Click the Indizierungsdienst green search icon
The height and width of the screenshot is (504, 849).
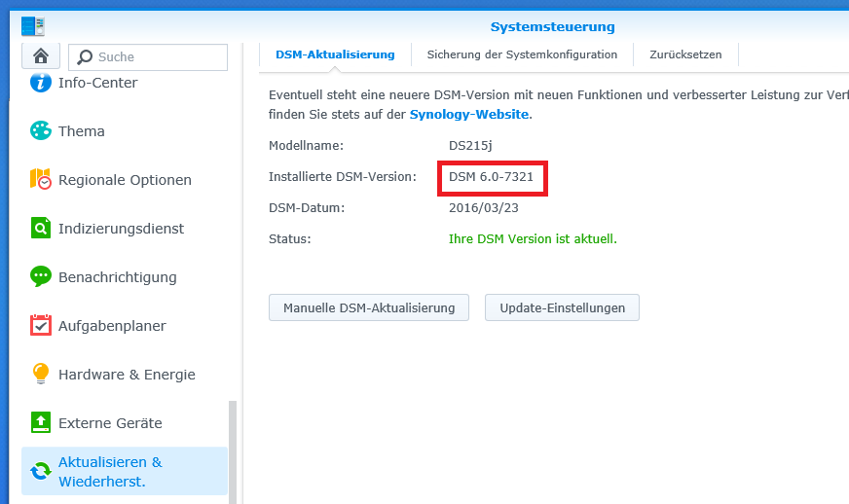(x=41, y=228)
